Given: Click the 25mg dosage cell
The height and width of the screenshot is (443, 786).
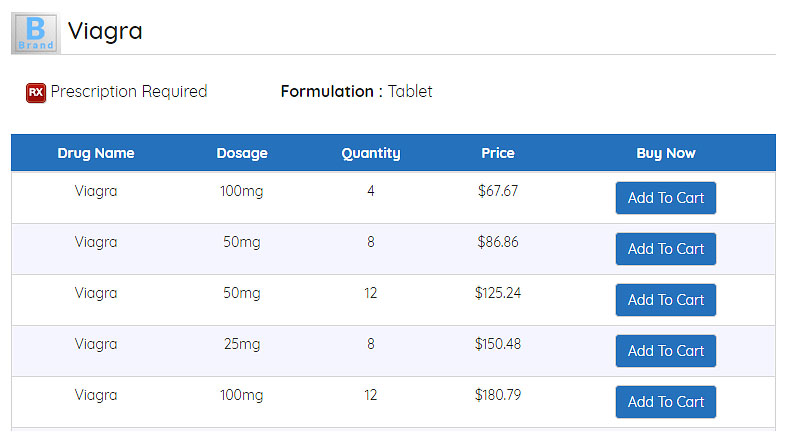Looking at the screenshot, I should [x=242, y=345].
